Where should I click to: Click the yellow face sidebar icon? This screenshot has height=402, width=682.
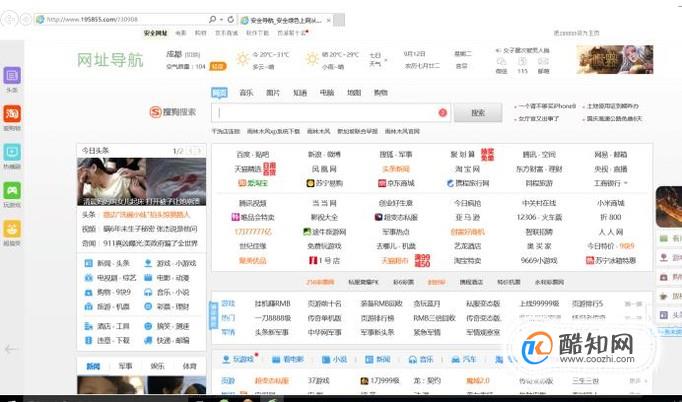12,229
